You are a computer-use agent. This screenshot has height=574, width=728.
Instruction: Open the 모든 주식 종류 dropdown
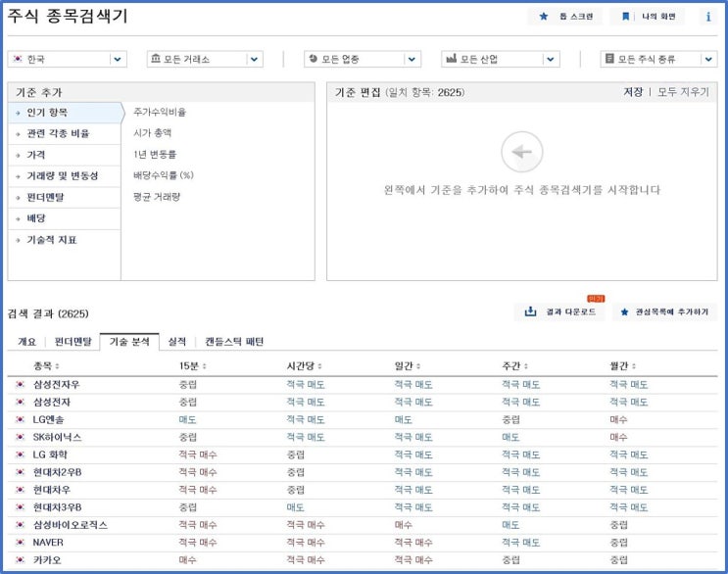(658, 59)
